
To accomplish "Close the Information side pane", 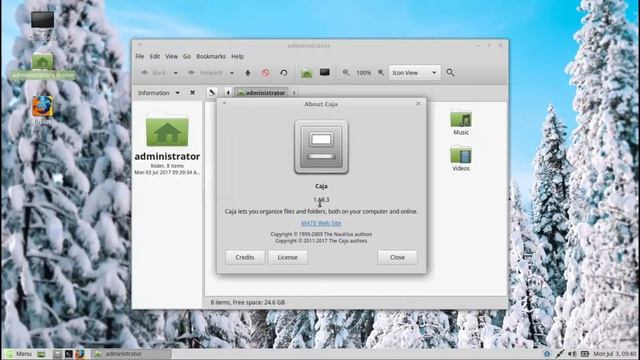I will coord(192,93).
